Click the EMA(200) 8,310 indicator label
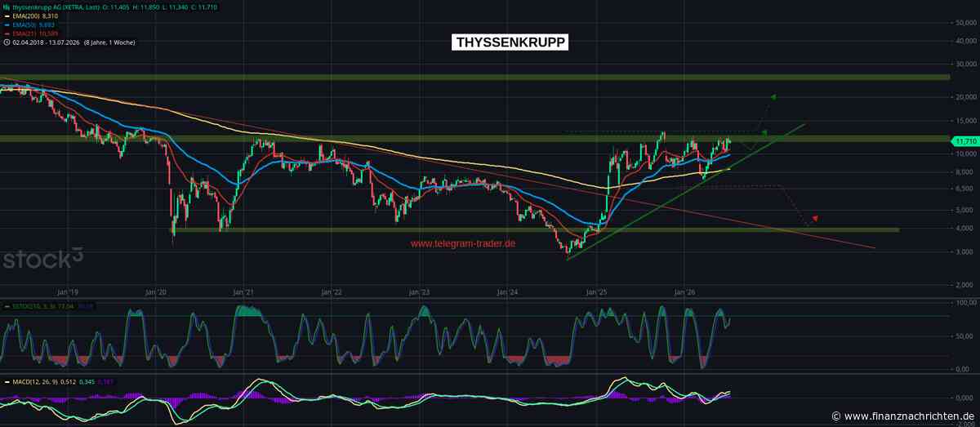Screen dimensions: 980x427 pyautogui.click(x=33, y=16)
